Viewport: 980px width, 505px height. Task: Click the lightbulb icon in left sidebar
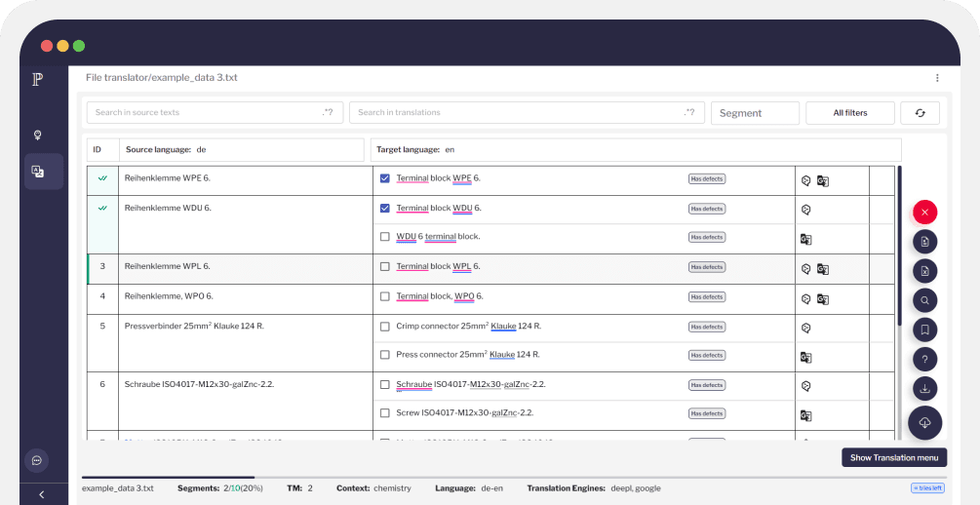click(x=38, y=135)
